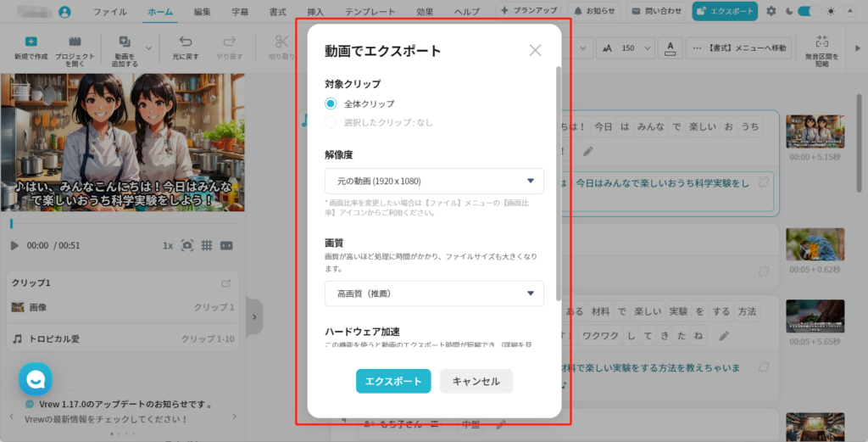Click the playback speed 1x control
This screenshot has width=868, height=442.
click(x=168, y=245)
